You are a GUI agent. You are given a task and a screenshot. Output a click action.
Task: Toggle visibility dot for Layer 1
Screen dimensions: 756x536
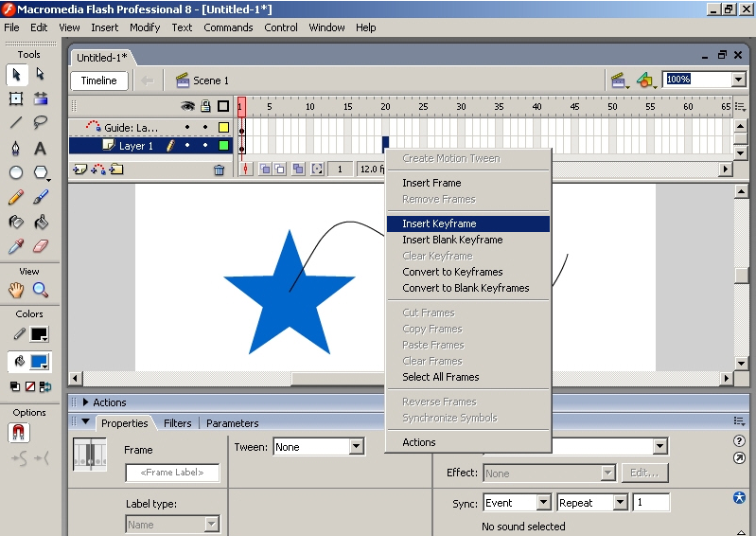pyautogui.click(x=187, y=145)
